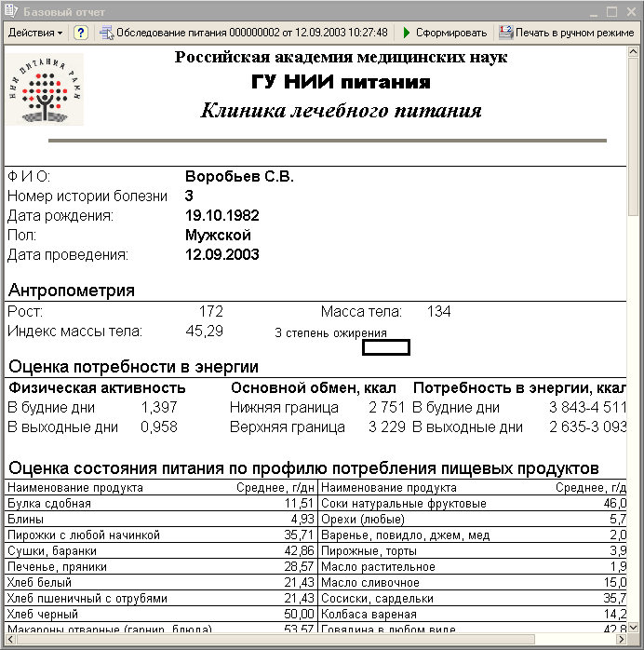Click the print icon for manual mode
This screenshot has height=650, width=644.
[x=505, y=33]
